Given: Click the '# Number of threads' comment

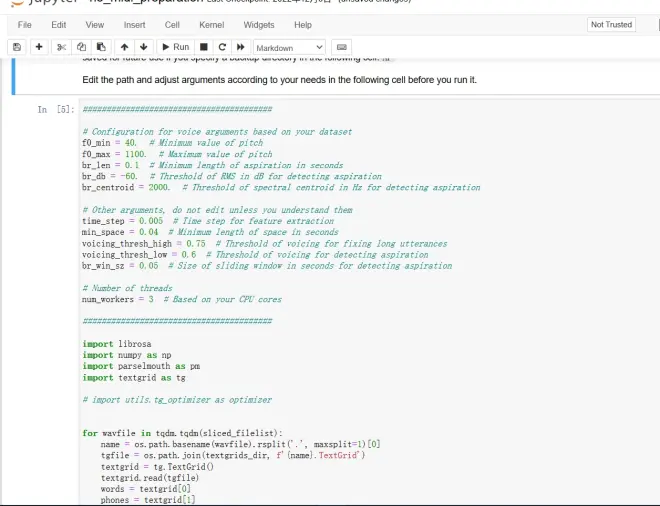Looking at the screenshot, I should (128, 288).
